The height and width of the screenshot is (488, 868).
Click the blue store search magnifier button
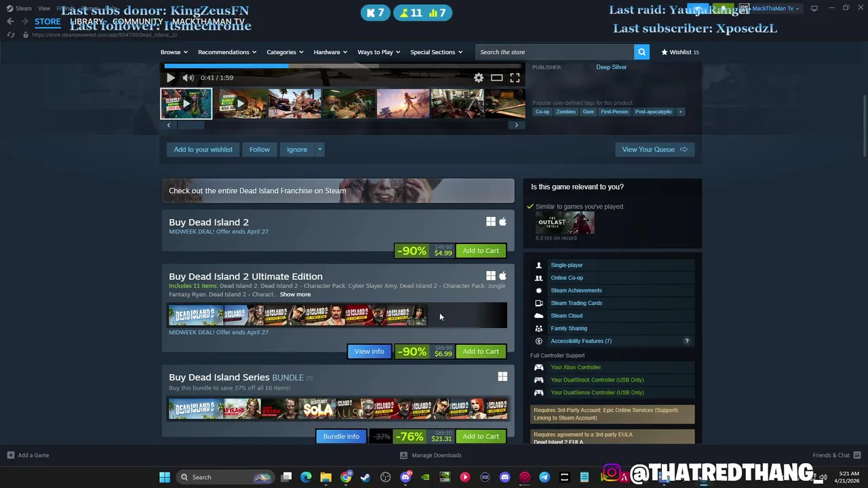[x=642, y=52]
